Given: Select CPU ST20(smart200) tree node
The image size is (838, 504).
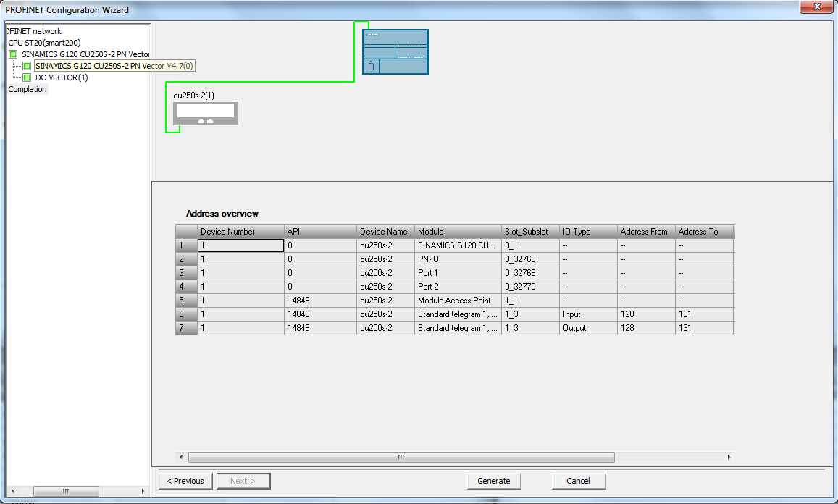Looking at the screenshot, I should pos(44,43).
